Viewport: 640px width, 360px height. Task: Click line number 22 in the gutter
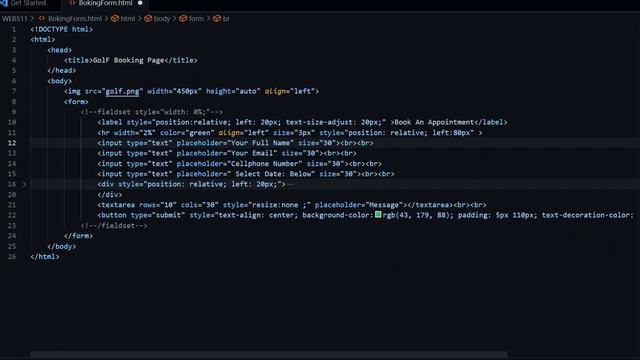click(12, 216)
